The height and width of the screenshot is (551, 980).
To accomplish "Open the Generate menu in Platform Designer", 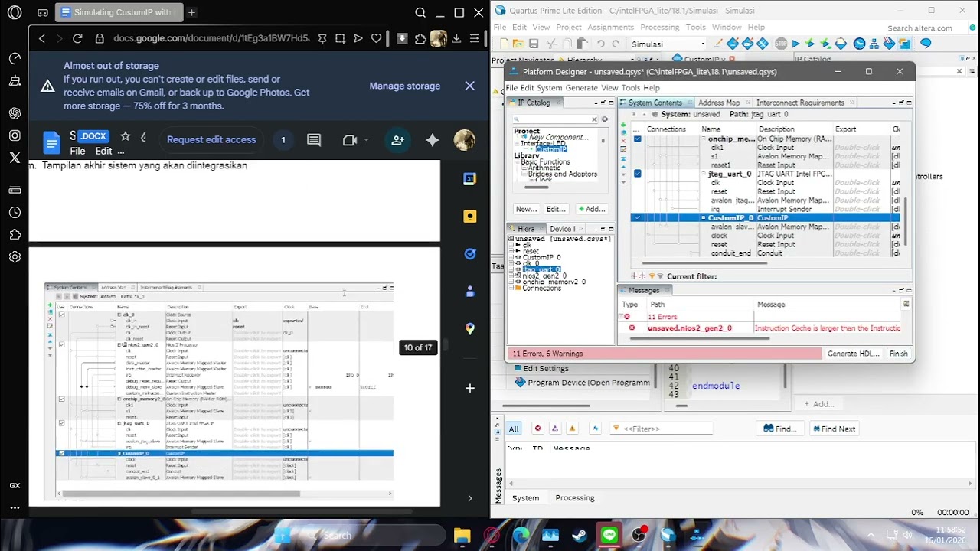I will click(x=581, y=88).
